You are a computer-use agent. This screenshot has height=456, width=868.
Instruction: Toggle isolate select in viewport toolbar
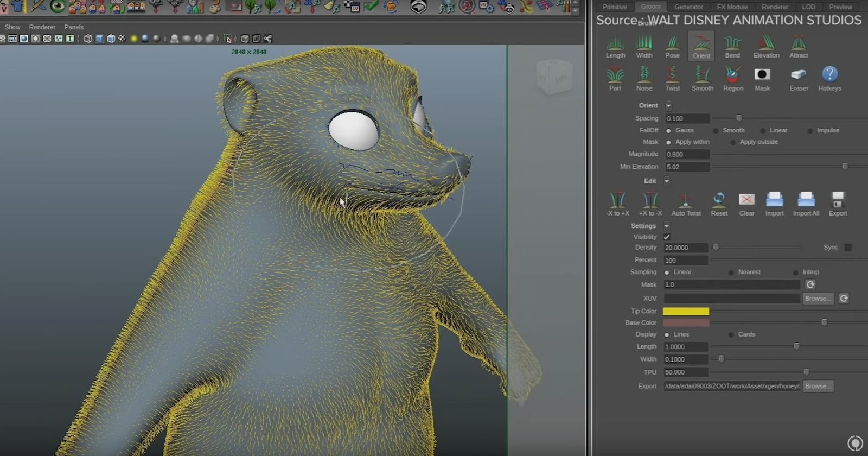(x=228, y=39)
